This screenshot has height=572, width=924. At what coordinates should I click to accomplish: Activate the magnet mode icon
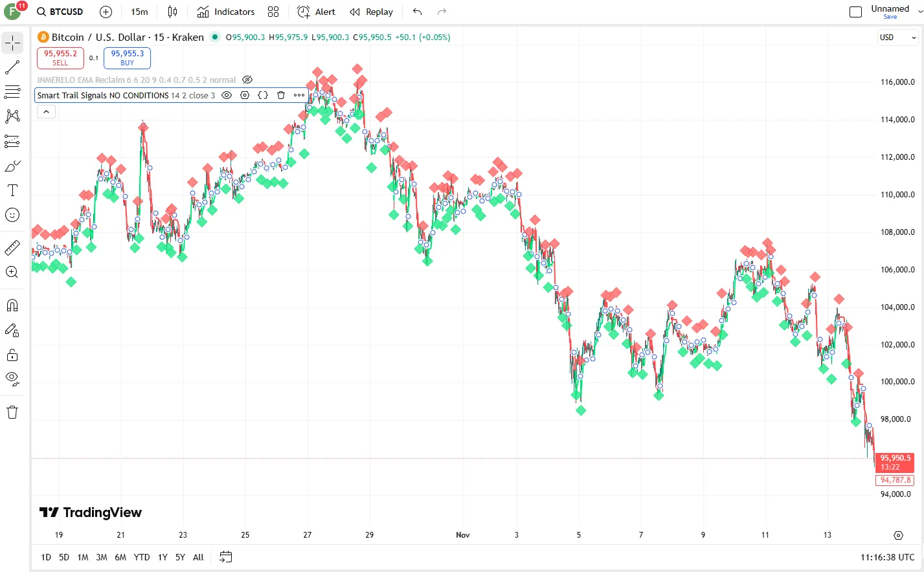point(12,305)
